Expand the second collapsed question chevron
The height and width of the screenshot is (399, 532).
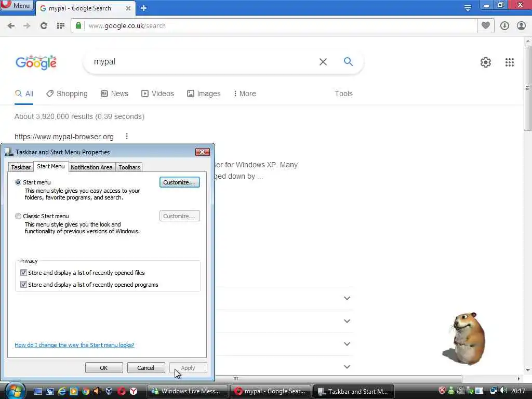347,321
